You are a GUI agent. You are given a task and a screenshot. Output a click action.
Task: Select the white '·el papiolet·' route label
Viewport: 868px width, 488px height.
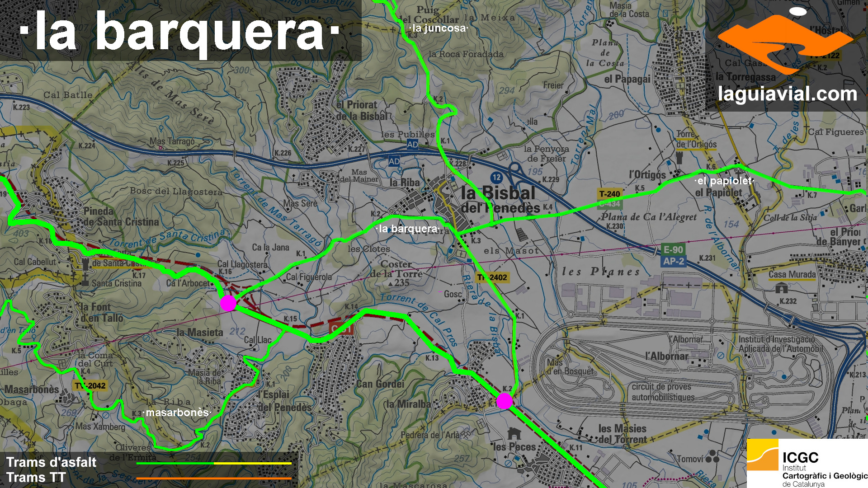coord(724,181)
